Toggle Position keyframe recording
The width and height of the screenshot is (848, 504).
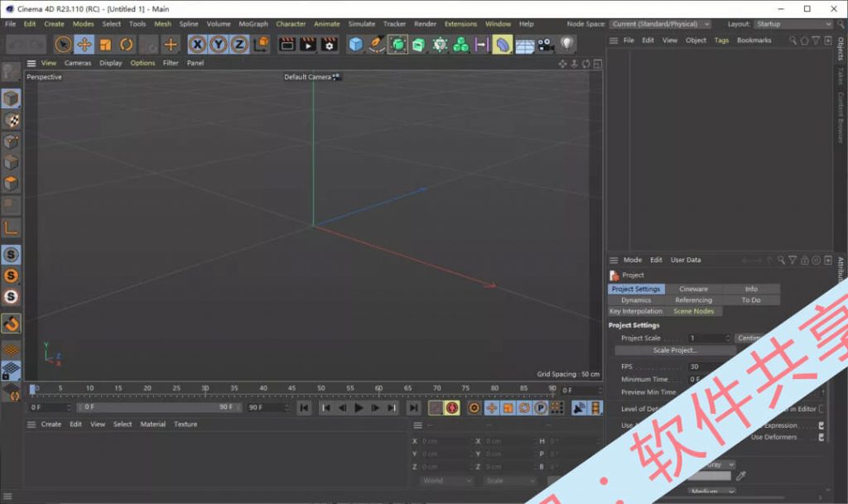(x=492, y=408)
